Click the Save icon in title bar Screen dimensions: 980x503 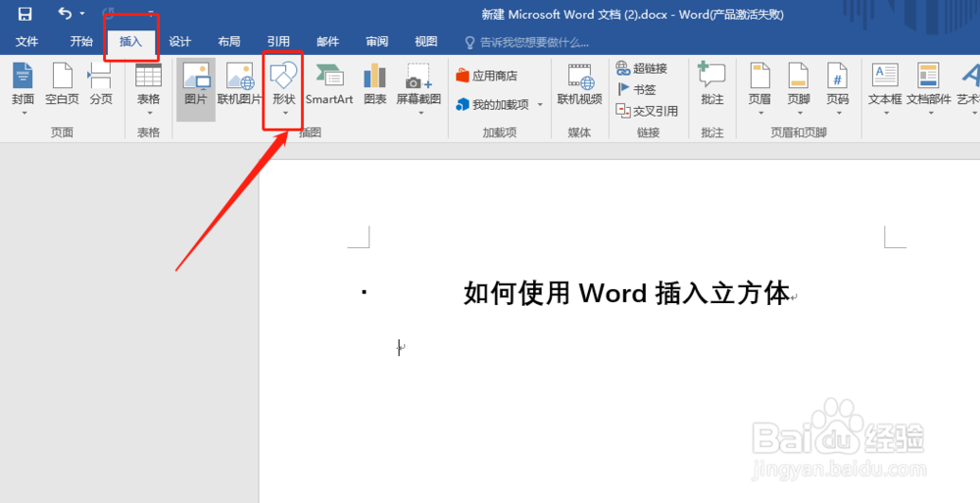24,14
